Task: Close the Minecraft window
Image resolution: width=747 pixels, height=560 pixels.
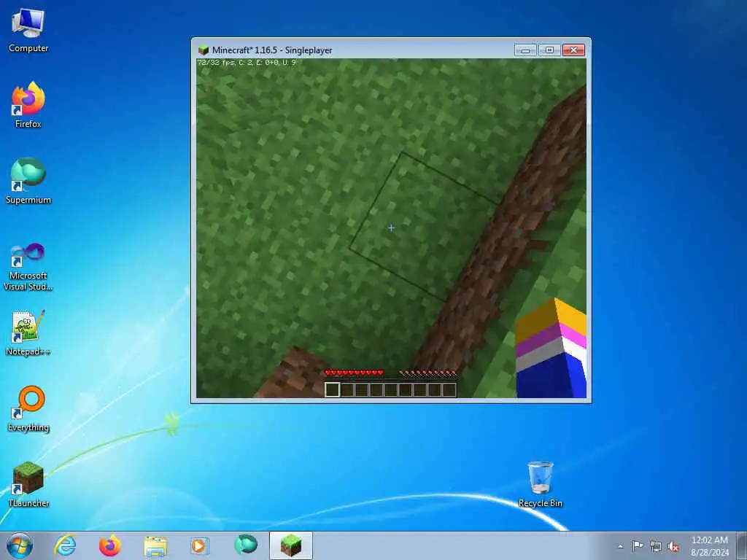Action: tap(573, 50)
